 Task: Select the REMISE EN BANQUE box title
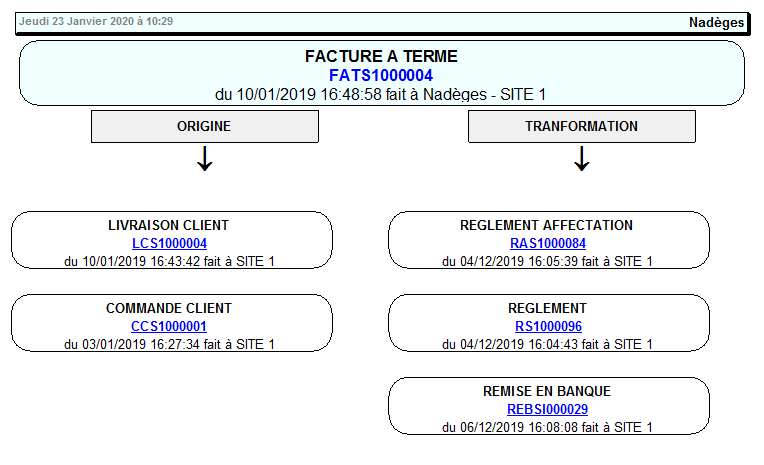point(547,392)
